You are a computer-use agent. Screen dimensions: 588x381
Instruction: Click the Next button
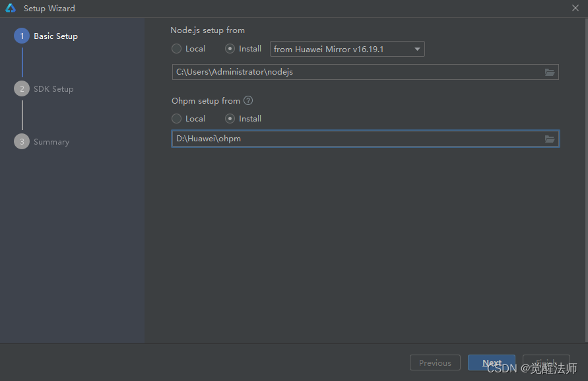coord(491,363)
